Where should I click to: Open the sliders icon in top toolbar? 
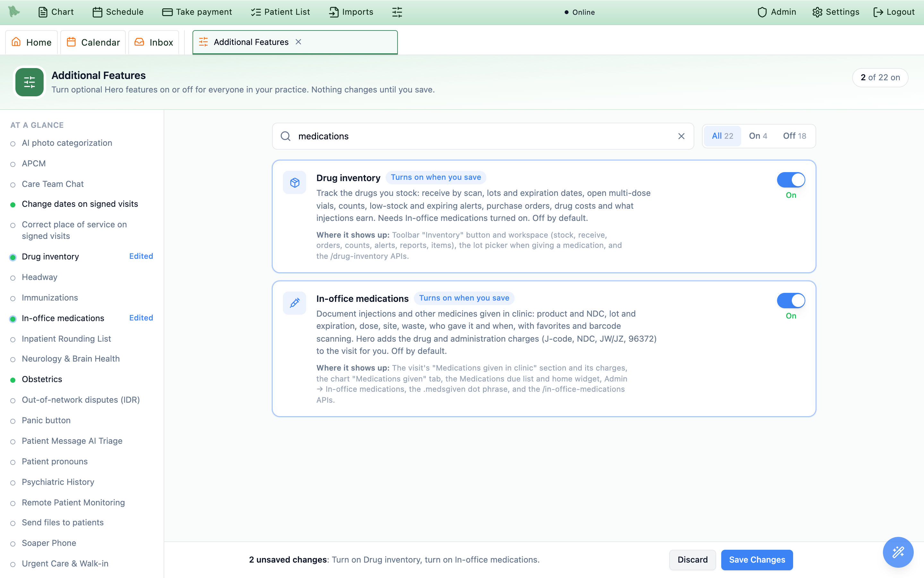coord(397,12)
